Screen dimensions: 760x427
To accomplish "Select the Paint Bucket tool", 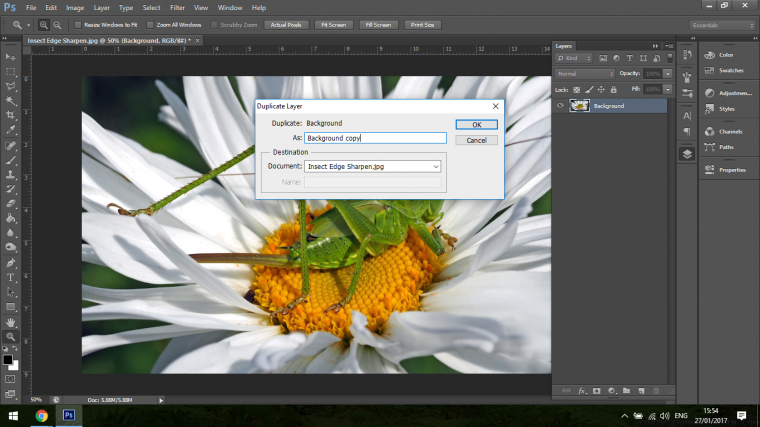I will (x=10, y=218).
